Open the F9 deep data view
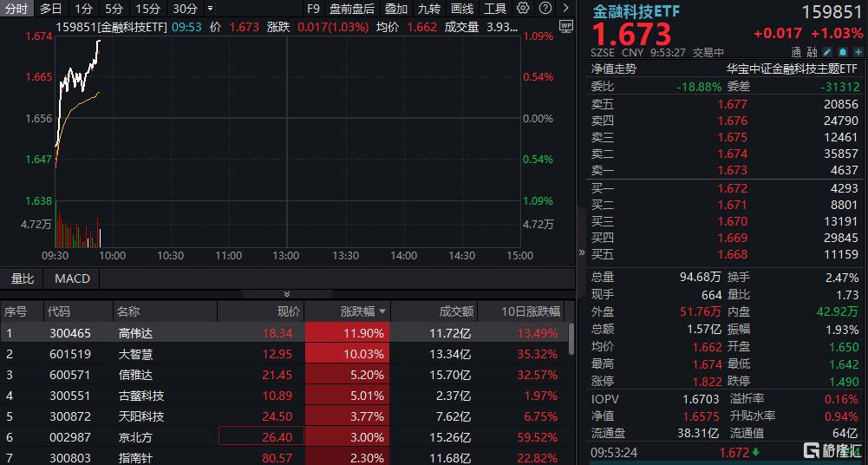The width and height of the screenshot is (868, 465). pyautogui.click(x=313, y=9)
